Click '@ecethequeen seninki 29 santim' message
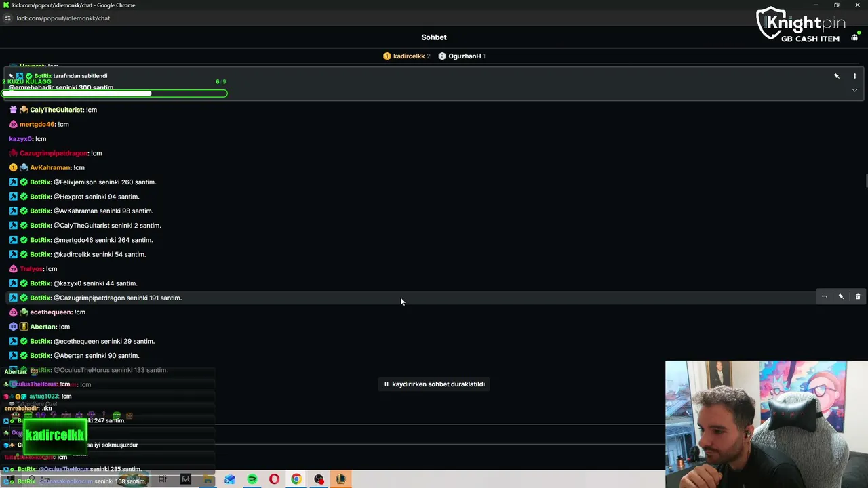Image resolution: width=868 pixels, height=488 pixels. tap(104, 342)
